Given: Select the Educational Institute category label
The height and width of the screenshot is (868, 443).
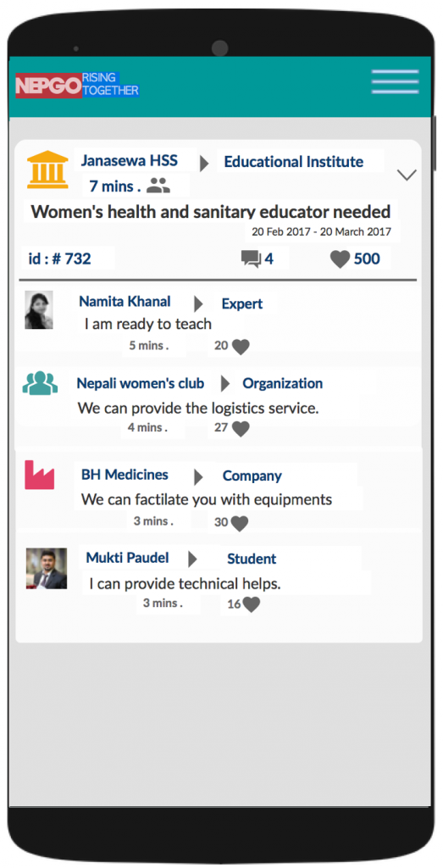Looking at the screenshot, I should point(294,162).
